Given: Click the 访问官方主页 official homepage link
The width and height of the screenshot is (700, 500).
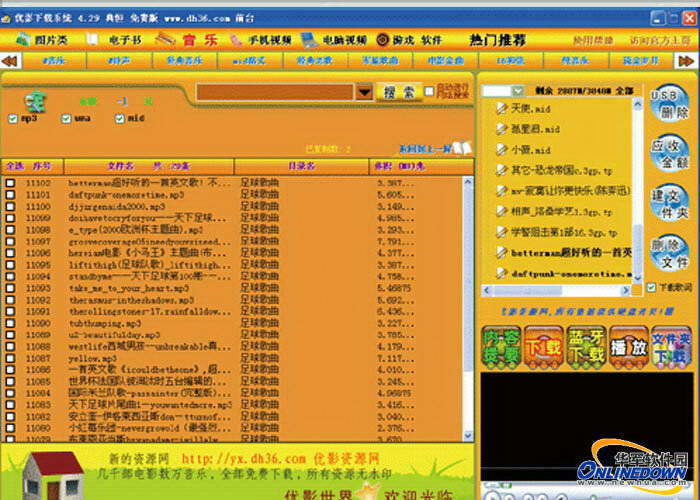Looking at the screenshot, I should (x=660, y=41).
